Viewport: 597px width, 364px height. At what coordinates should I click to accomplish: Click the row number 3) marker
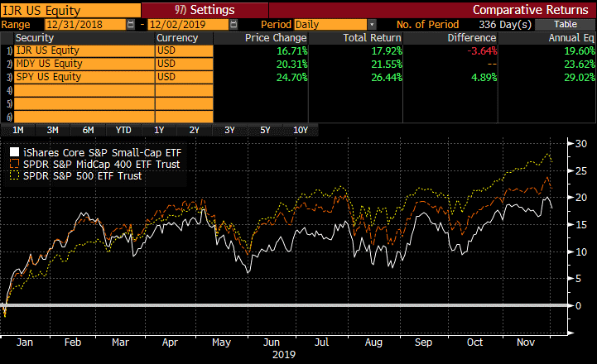[9, 78]
